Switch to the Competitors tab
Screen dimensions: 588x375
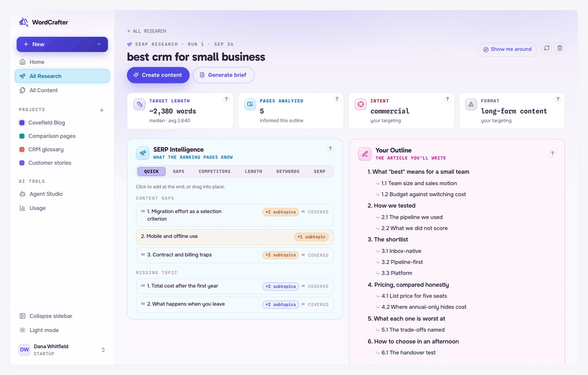[x=215, y=172]
